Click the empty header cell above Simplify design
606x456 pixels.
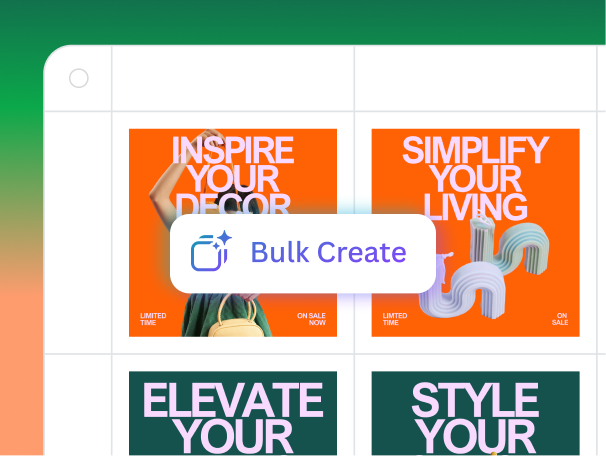coord(475,78)
